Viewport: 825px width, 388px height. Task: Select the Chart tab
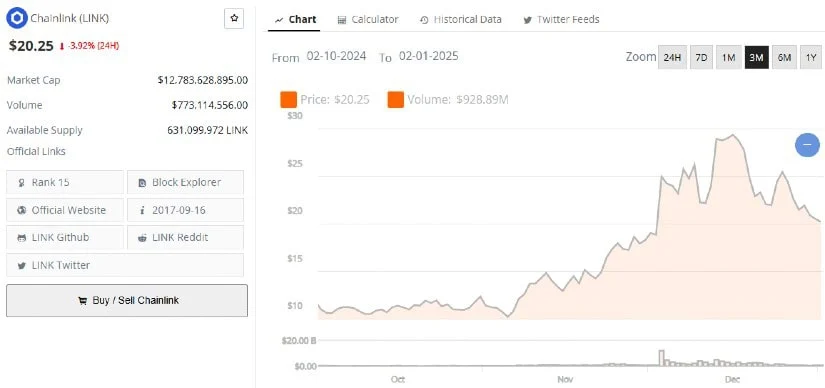296,19
